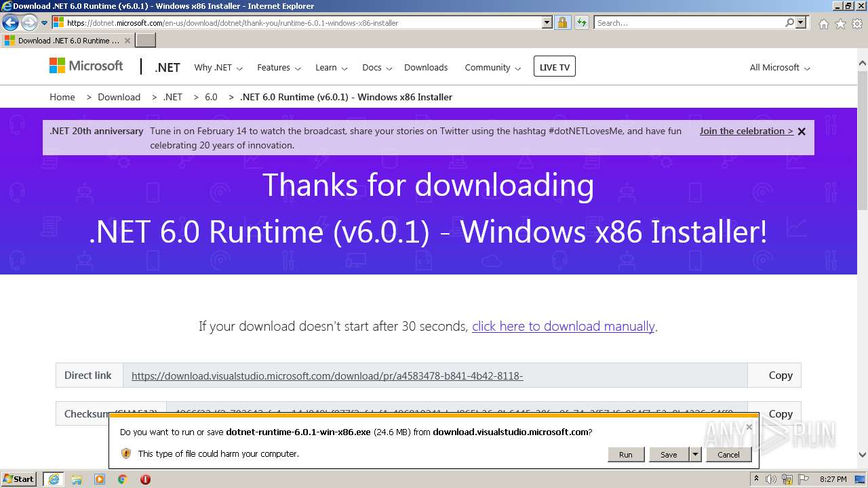
Task: Click the shield warning icon in download bar
Action: pyautogui.click(x=125, y=453)
